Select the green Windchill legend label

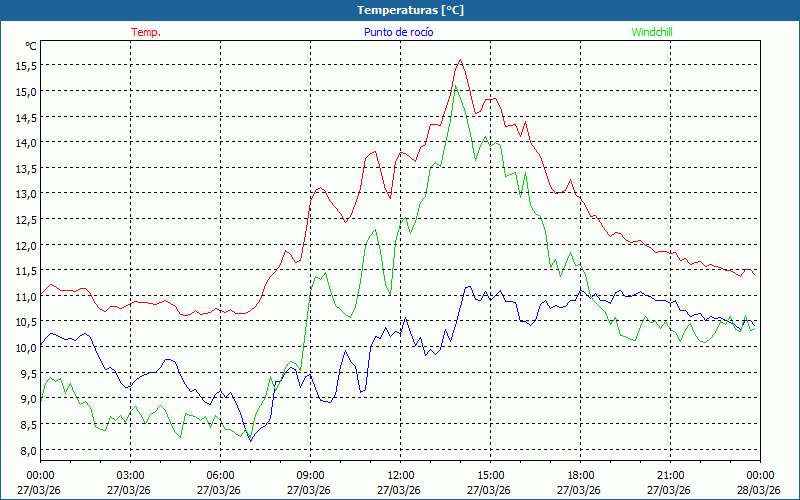pyautogui.click(x=652, y=32)
